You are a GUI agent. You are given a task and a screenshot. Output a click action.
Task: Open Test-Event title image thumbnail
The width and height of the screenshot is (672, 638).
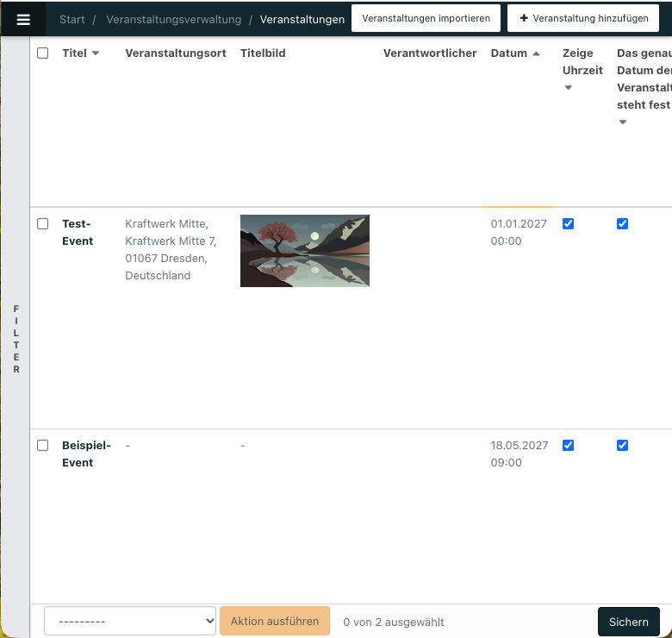tap(305, 251)
